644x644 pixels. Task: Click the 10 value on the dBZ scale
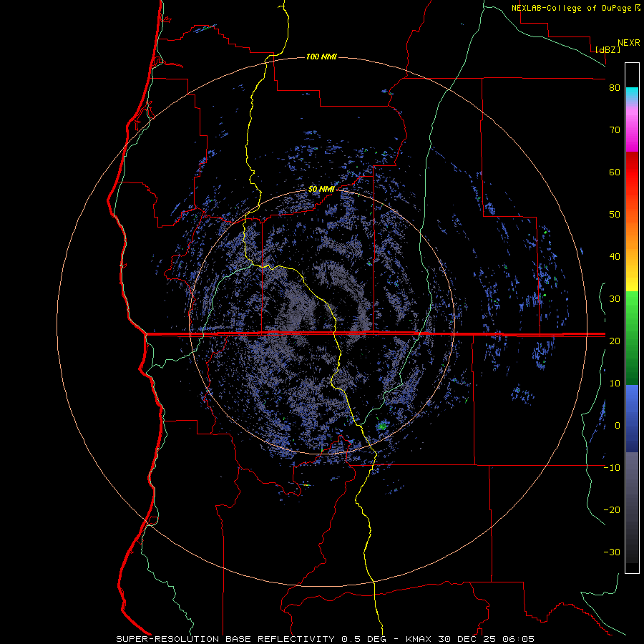click(x=615, y=384)
